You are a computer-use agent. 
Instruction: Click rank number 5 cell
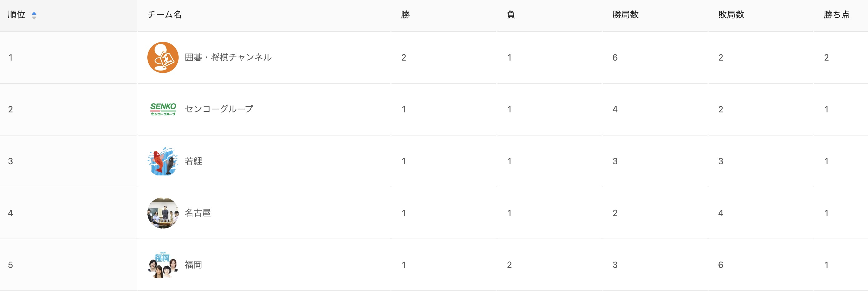coord(10,265)
